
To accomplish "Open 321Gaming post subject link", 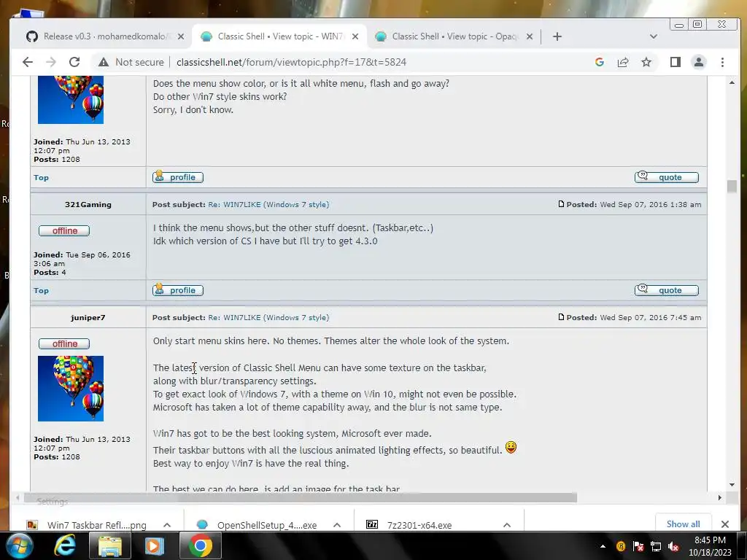I will pos(268,204).
